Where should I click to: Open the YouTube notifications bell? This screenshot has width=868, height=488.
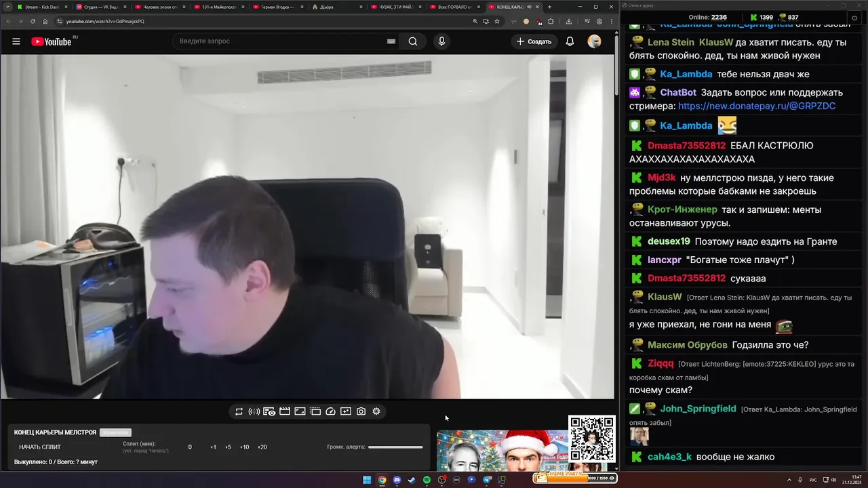coord(570,41)
